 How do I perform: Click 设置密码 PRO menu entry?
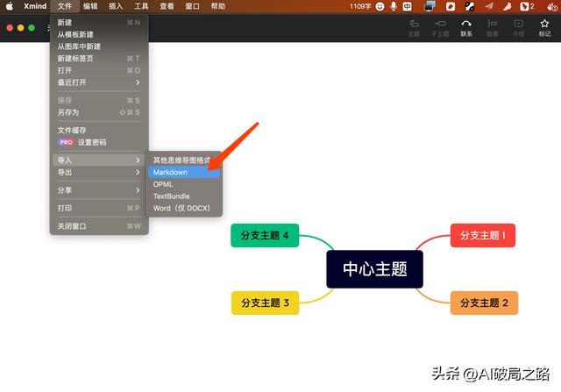[x=92, y=142]
